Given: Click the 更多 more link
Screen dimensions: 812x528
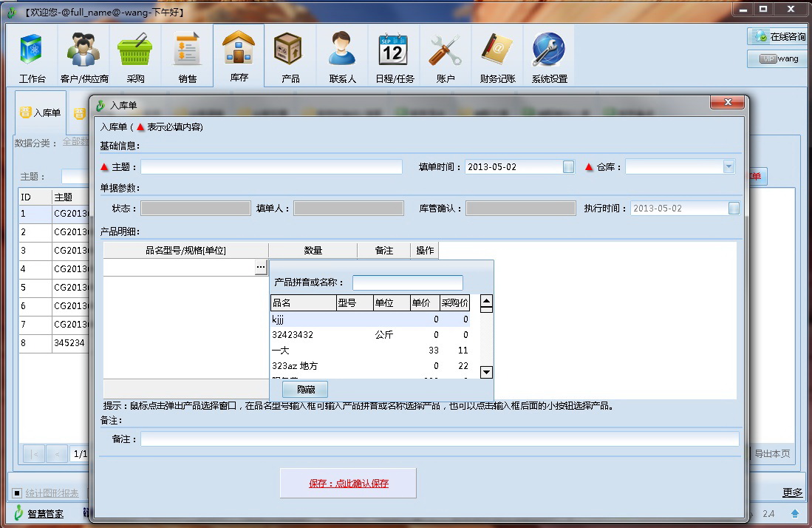Looking at the screenshot, I should click(x=792, y=493).
